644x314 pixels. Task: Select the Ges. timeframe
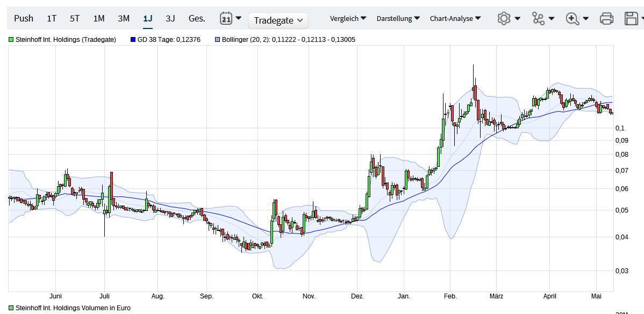(196, 18)
